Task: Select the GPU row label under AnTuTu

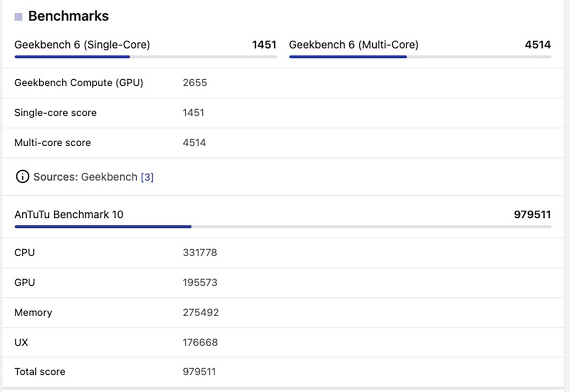Action: (25, 283)
